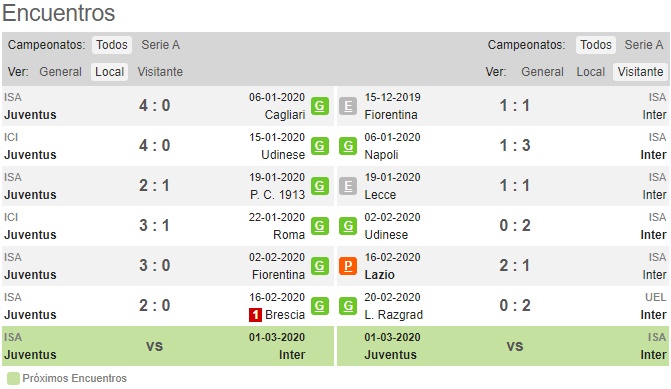The image size is (671, 389).
Task: Select left Todos championship filter
Action: coord(112,45)
